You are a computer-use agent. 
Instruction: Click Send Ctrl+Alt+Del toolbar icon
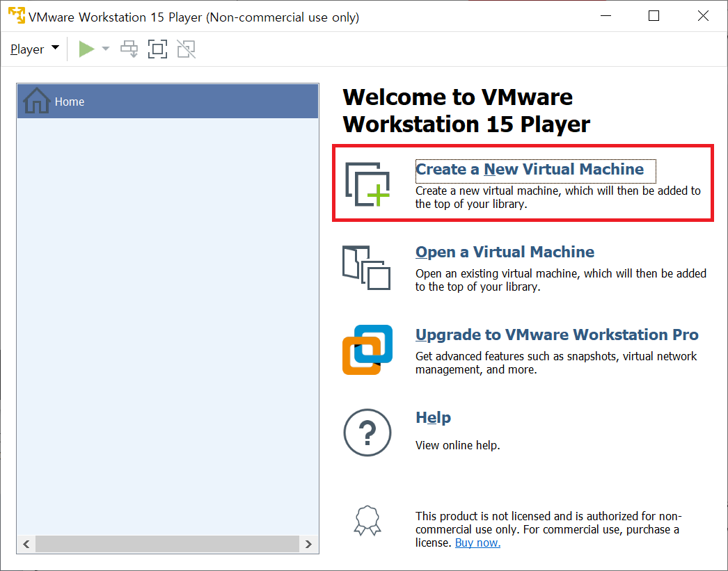pyautogui.click(x=129, y=49)
